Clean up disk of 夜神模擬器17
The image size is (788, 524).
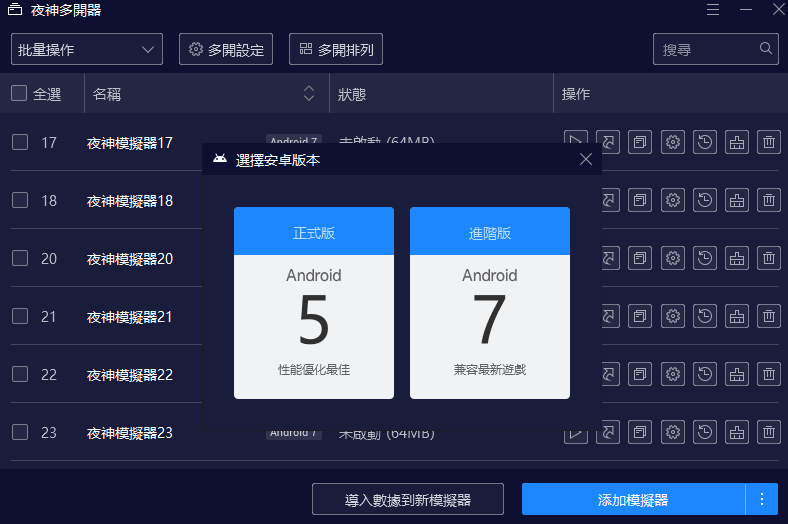point(737,142)
